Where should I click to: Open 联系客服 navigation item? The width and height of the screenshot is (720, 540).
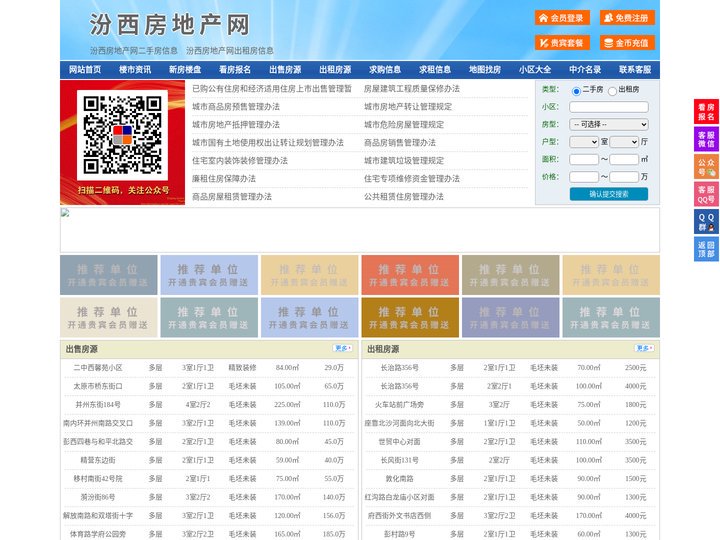[x=635, y=70]
